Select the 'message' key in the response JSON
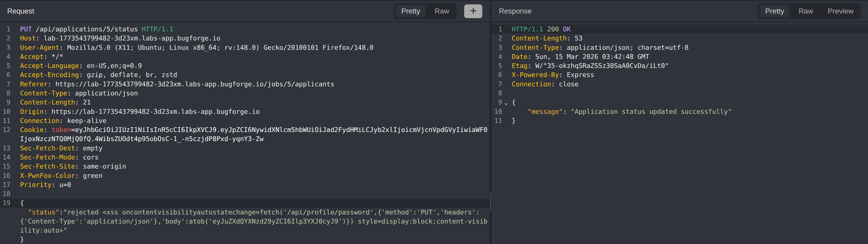The image size is (868, 244). point(545,111)
